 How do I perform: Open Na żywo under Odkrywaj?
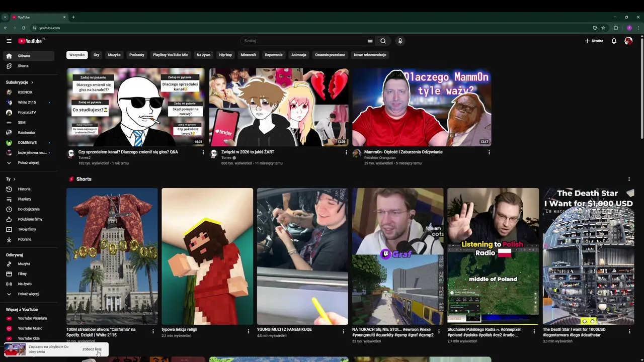pos(28,284)
